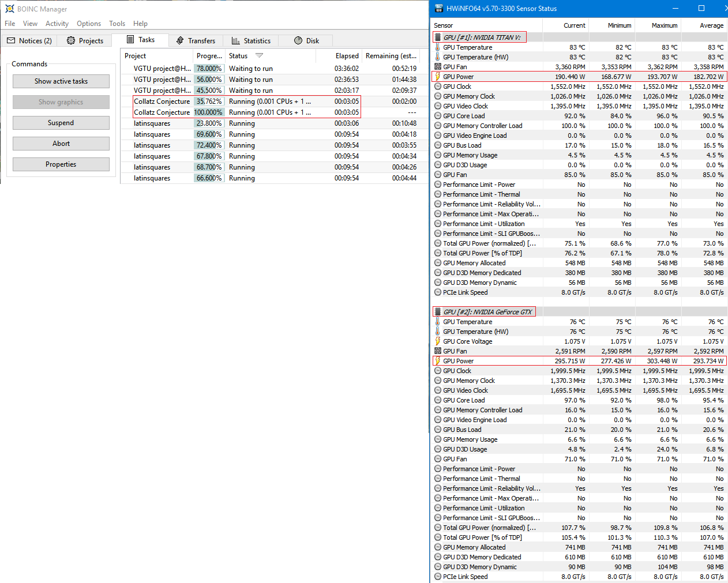
Task: Select the latinsquares task at 72.400%
Action: pos(276,145)
